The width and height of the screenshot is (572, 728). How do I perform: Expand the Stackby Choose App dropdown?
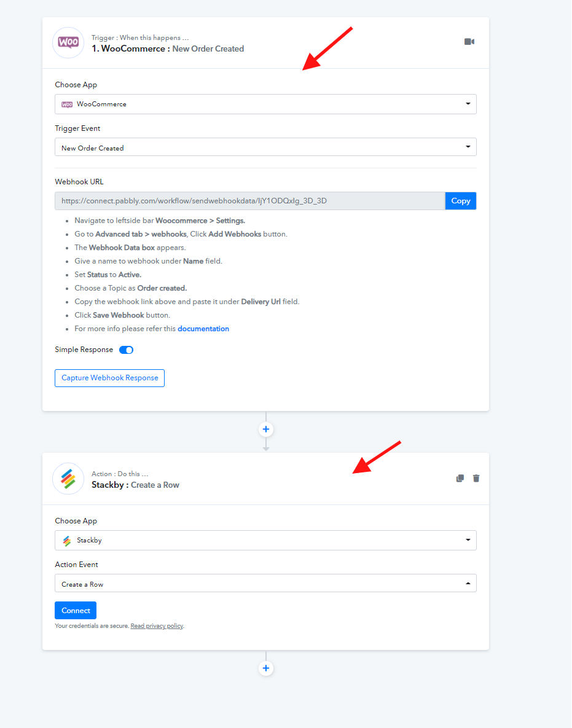point(265,541)
